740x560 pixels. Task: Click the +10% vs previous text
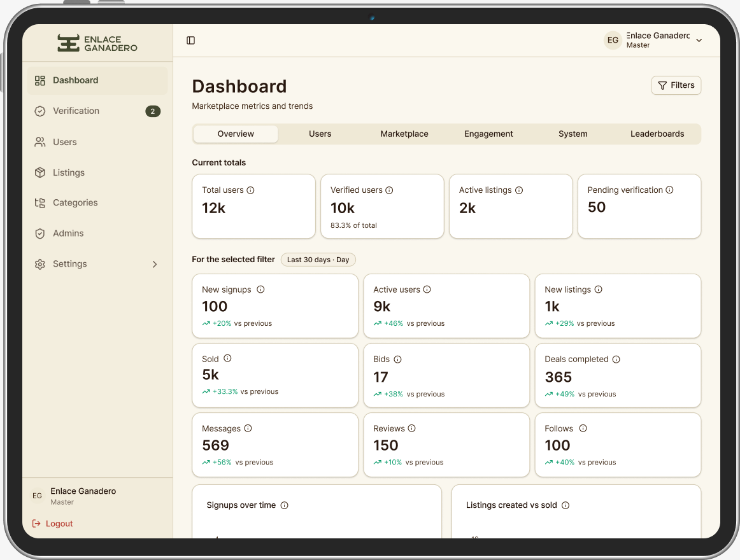click(408, 463)
